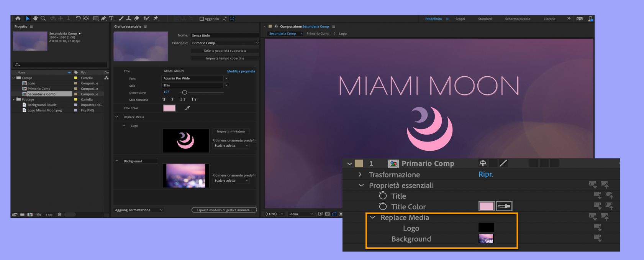Click the stopwatch next to Title property
644x260 pixels.
pyautogui.click(x=383, y=196)
